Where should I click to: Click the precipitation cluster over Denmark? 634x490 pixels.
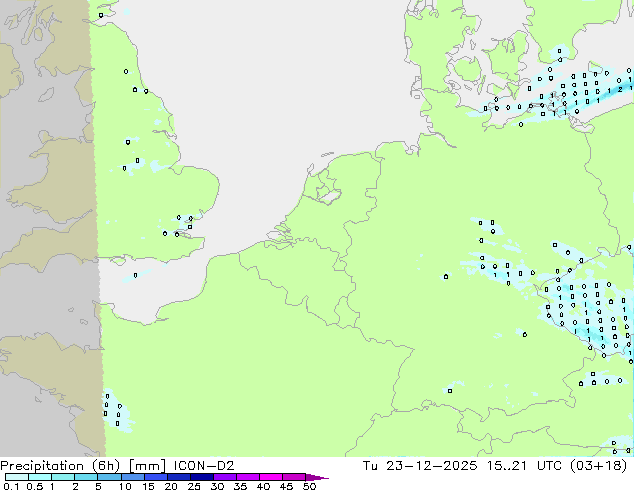click(x=565, y=97)
